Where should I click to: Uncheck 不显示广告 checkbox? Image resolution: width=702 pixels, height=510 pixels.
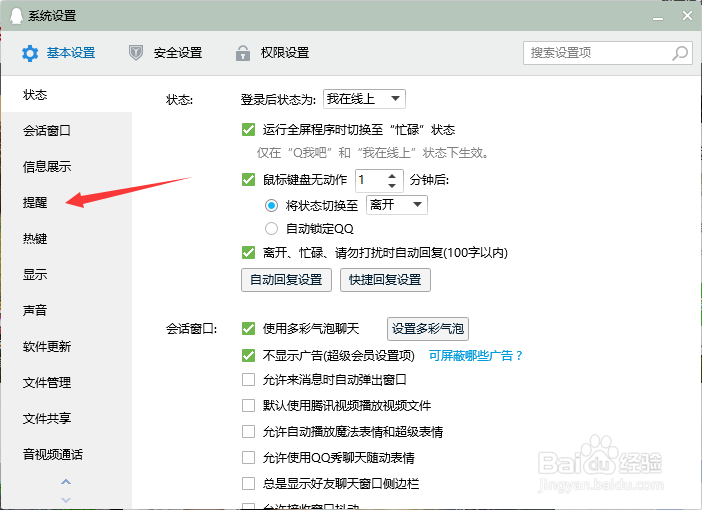[x=248, y=356]
